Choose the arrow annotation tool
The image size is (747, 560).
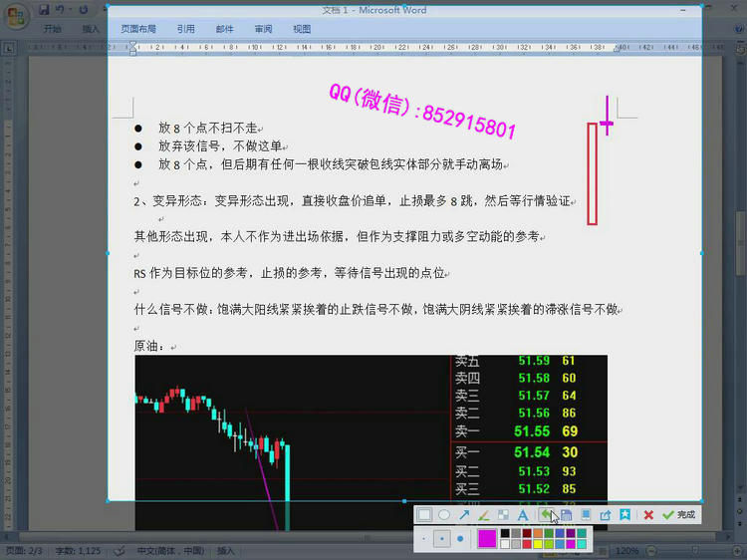[464, 515]
